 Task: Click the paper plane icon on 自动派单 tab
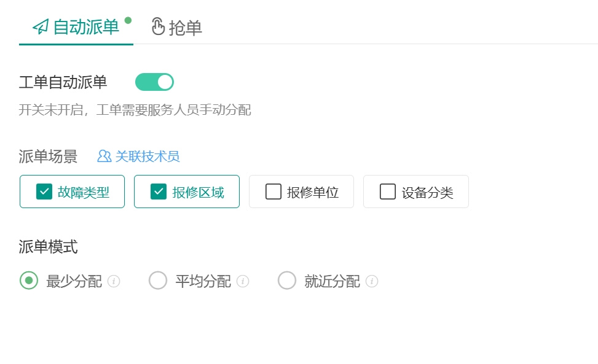coord(41,26)
